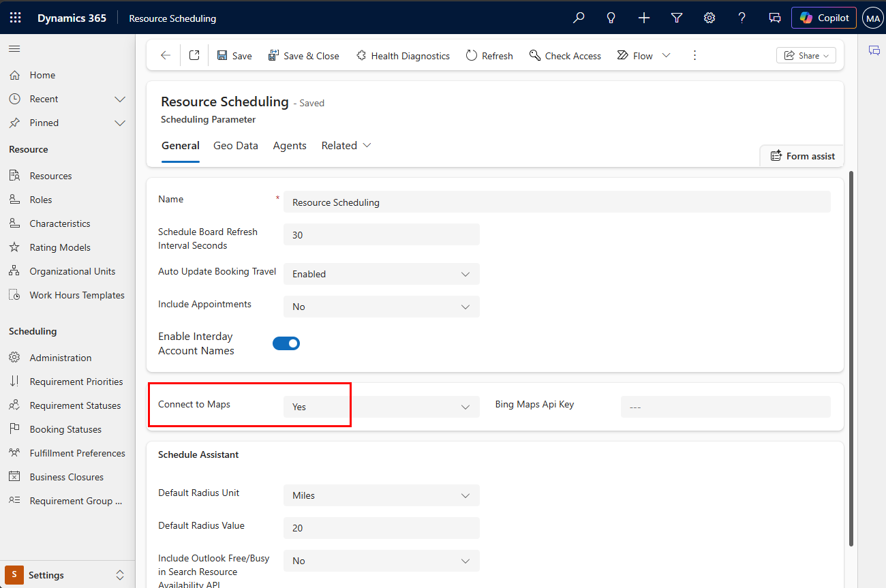Click the MA user account avatar
Screen dimensions: 886x588
(x=872, y=18)
